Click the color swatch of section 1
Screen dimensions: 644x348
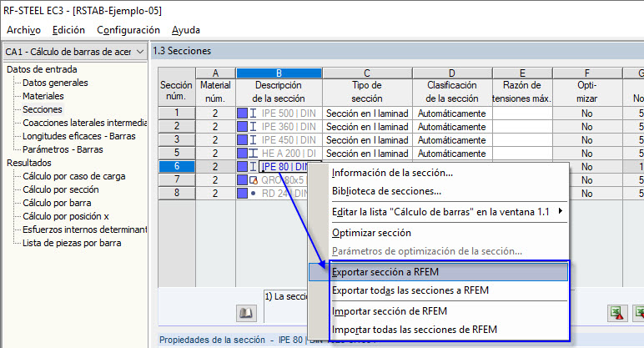242,113
